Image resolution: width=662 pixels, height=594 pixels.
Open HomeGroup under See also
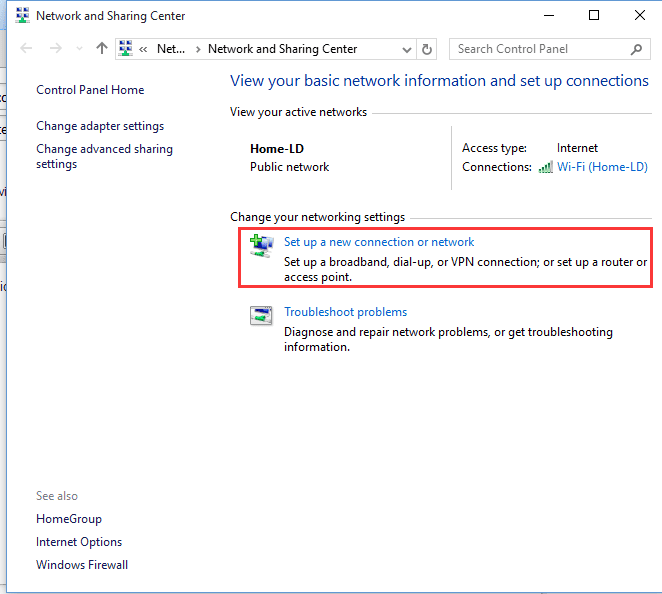click(69, 519)
